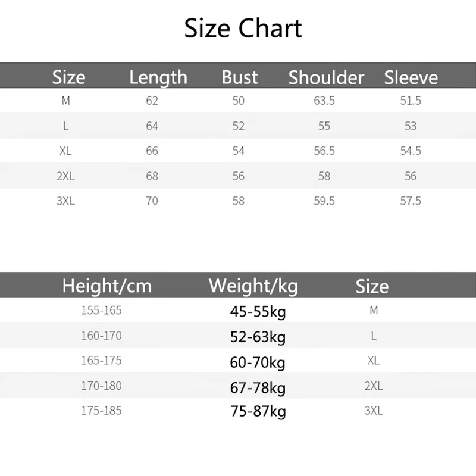Click the 60-70kg weight range
476x476 pixels.
point(258,362)
